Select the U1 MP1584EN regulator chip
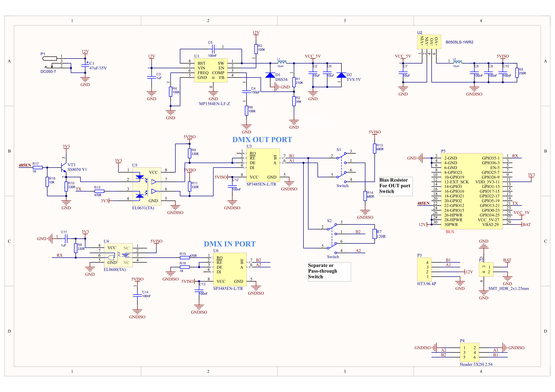This screenshot has width=555, height=392. click(211, 70)
